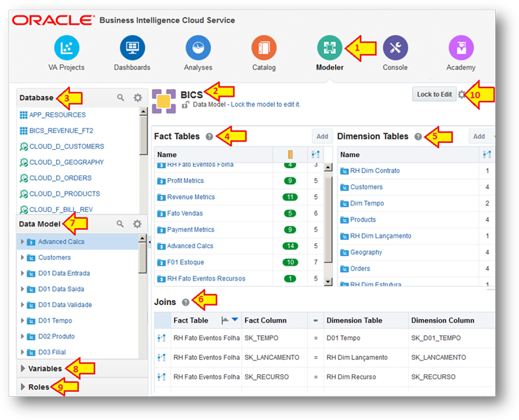
Task: Expand D01 Data Entrada node
Action: 22,273
